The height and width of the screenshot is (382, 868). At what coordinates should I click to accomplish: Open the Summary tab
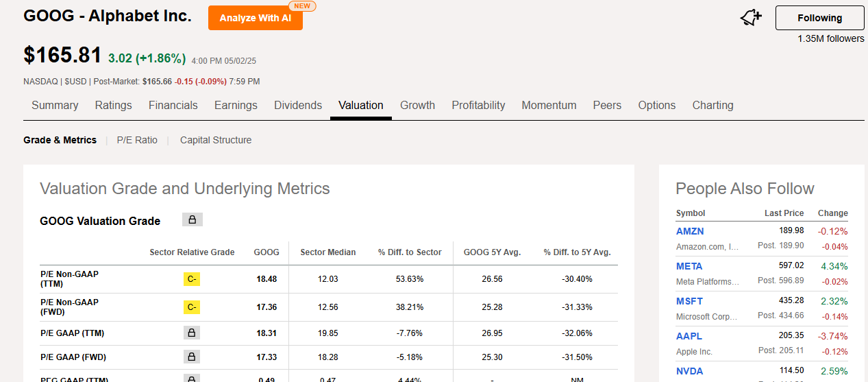55,105
